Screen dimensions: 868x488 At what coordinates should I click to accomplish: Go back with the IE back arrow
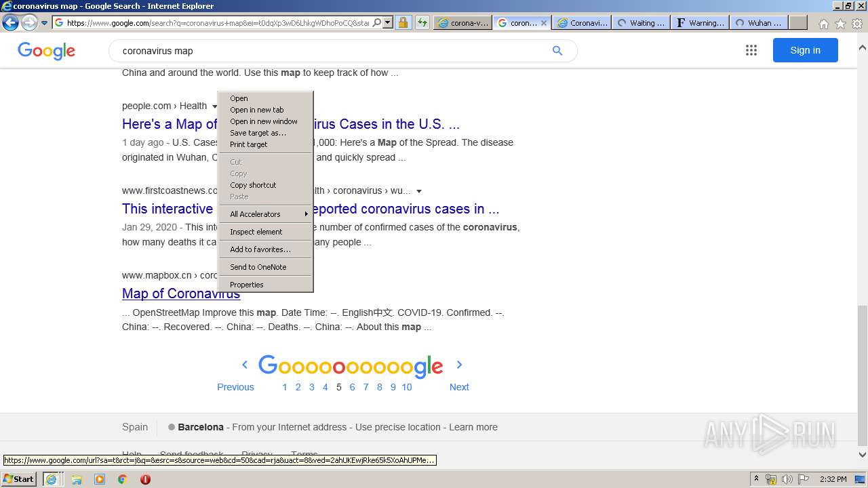tap(10, 22)
